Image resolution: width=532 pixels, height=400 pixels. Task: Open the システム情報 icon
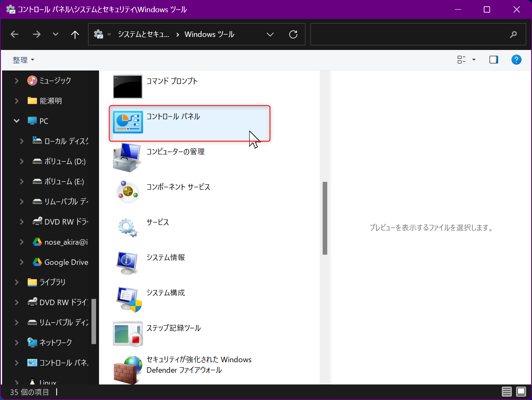point(128,263)
